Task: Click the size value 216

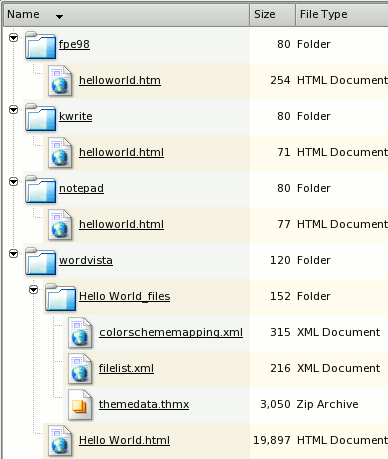Action: pyautogui.click(x=280, y=368)
